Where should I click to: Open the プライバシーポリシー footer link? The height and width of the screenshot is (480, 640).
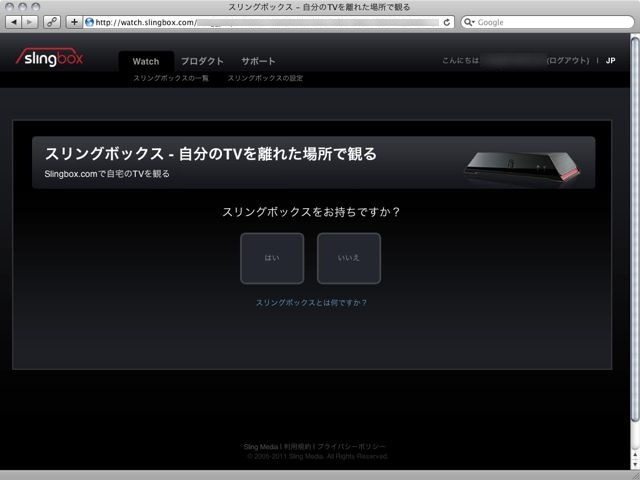pos(351,447)
